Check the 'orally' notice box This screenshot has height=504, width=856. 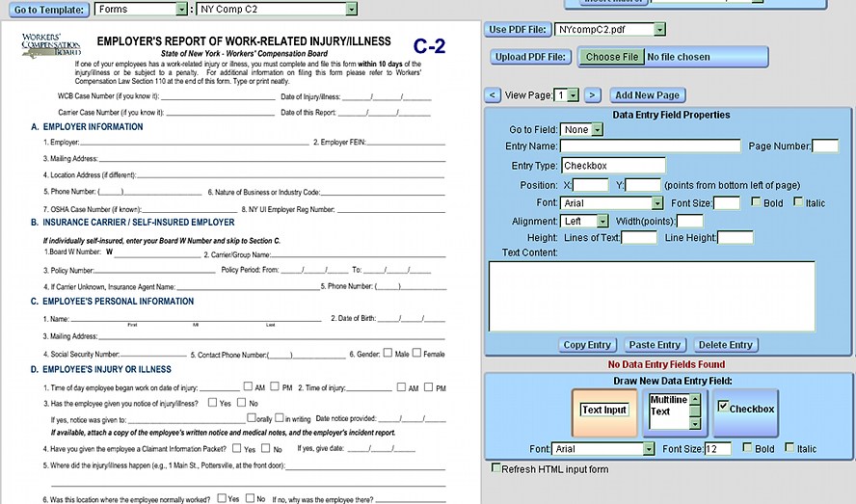point(252,417)
